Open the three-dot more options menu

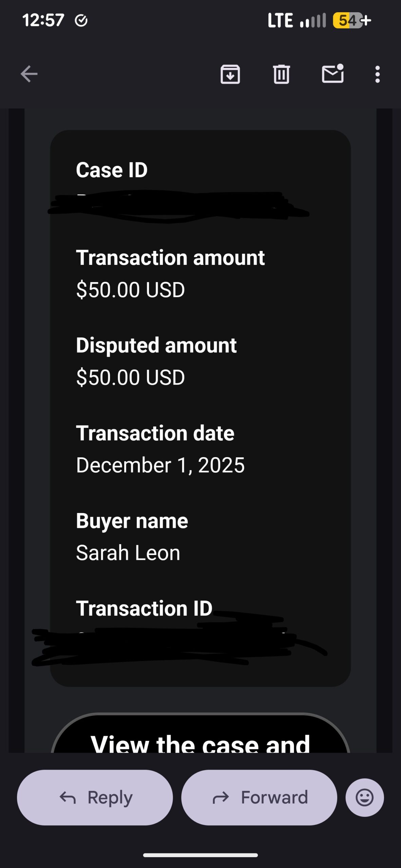click(377, 74)
